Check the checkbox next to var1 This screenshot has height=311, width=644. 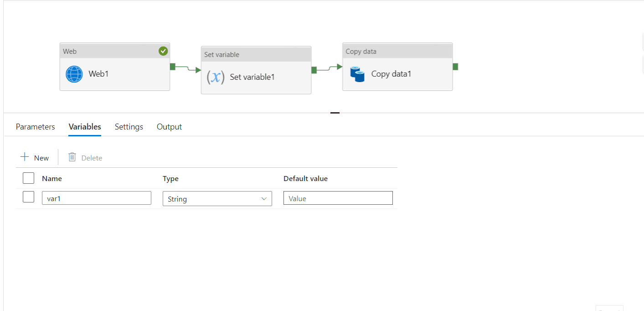[28, 197]
